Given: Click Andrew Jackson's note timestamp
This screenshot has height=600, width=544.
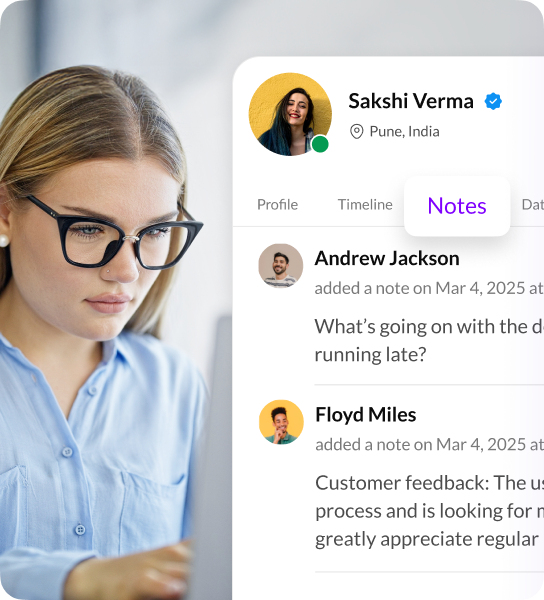Looking at the screenshot, I should tap(429, 288).
